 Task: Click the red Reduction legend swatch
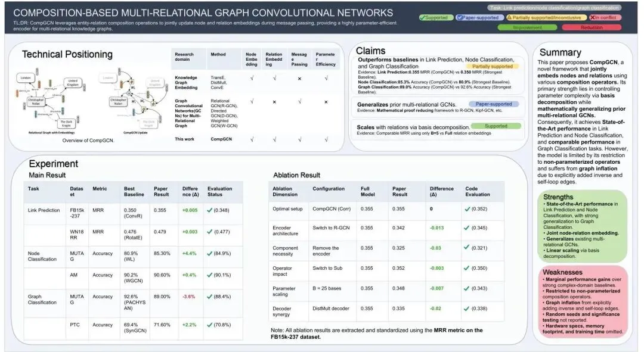coord(592,27)
